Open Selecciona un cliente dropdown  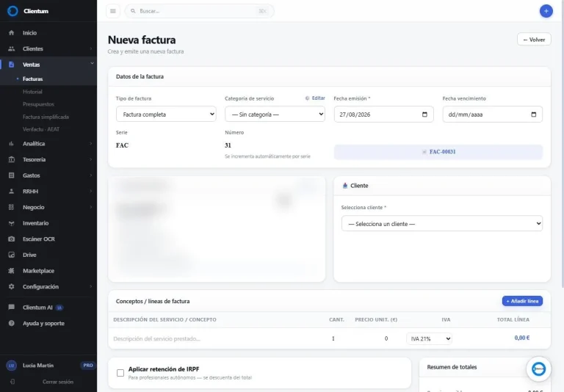pos(442,223)
